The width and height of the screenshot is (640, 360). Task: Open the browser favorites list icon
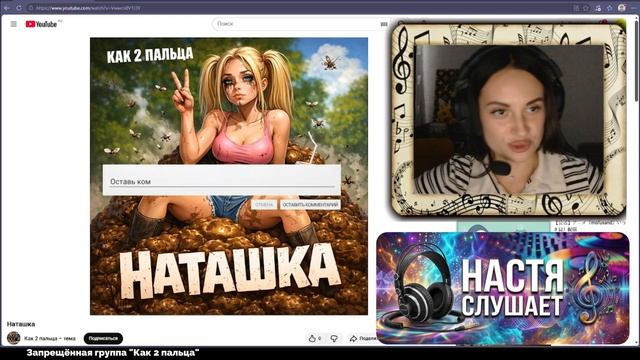[x=610, y=8]
